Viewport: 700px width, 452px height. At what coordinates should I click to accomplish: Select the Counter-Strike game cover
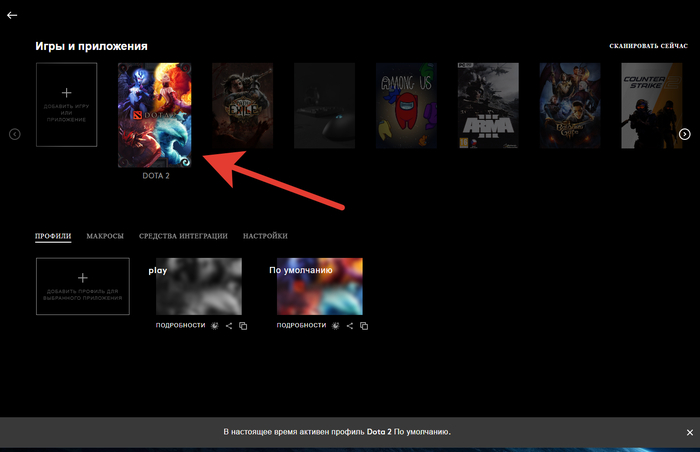coord(651,105)
